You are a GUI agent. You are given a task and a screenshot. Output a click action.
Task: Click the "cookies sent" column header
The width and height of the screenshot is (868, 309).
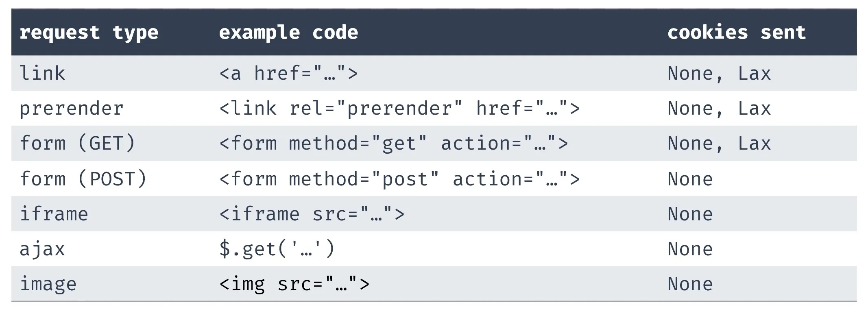[x=736, y=33]
